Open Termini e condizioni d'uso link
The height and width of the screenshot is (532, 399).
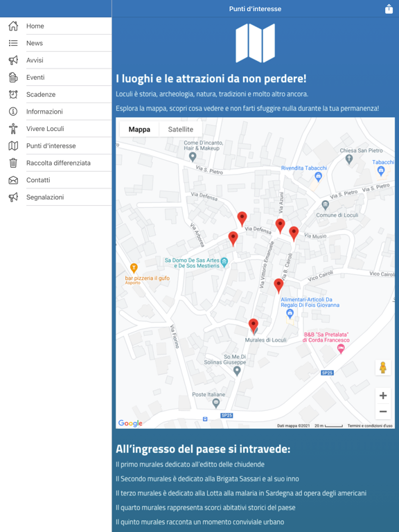(370, 425)
